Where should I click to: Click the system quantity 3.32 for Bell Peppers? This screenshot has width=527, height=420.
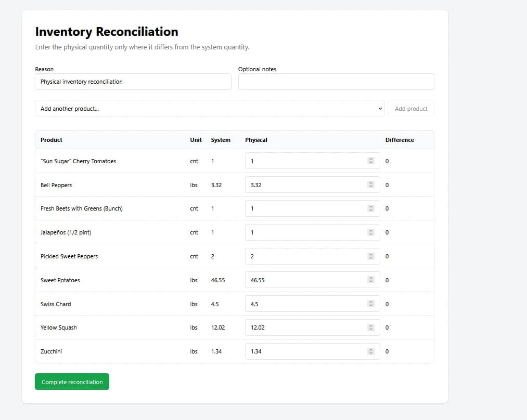(216, 185)
